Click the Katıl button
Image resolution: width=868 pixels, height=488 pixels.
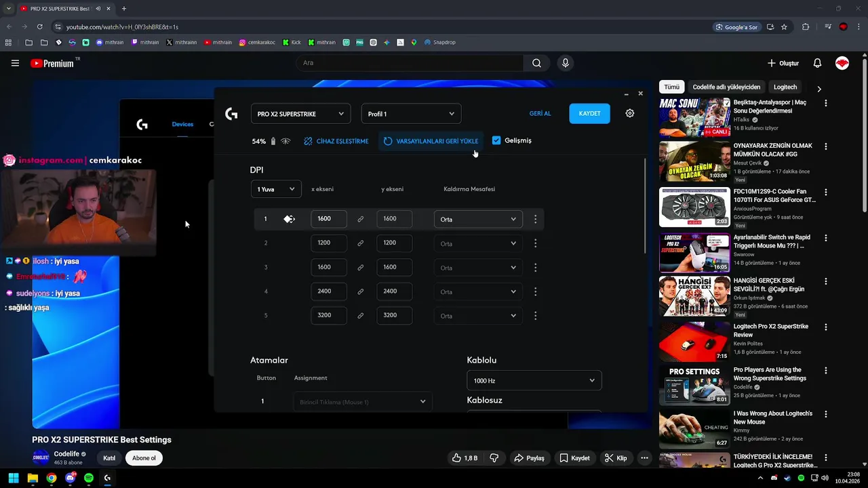pos(109,458)
